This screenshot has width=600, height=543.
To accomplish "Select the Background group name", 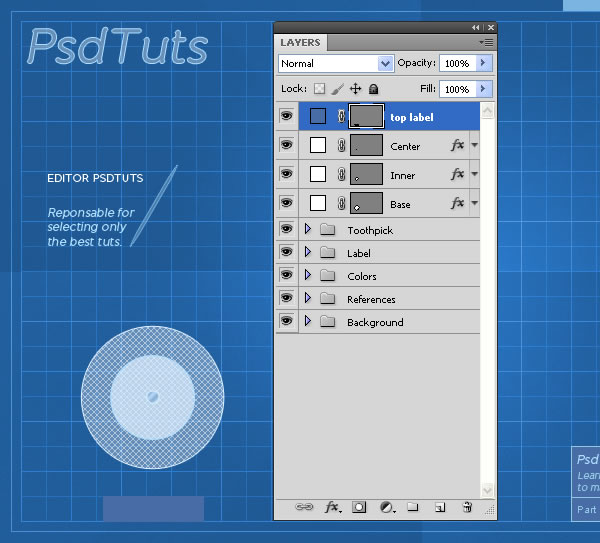I will point(375,323).
